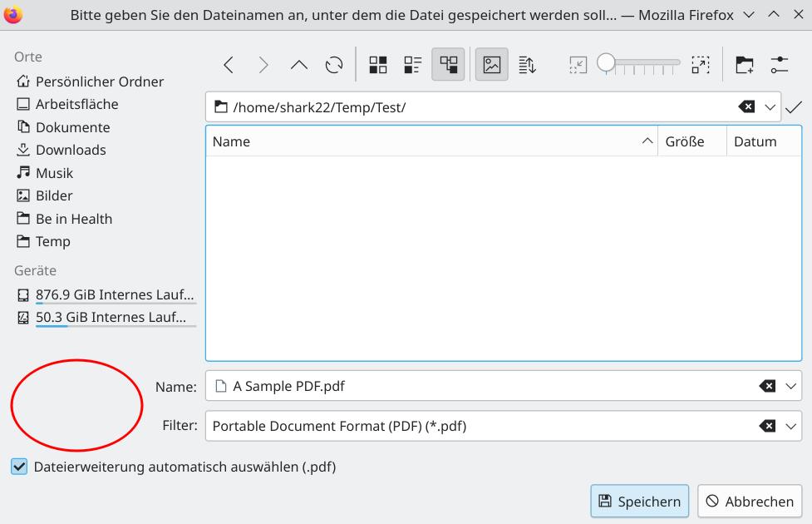The height and width of the screenshot is (524, 812).
Task: Open dialog options settings menu
Action: click(x=780, y=65)
